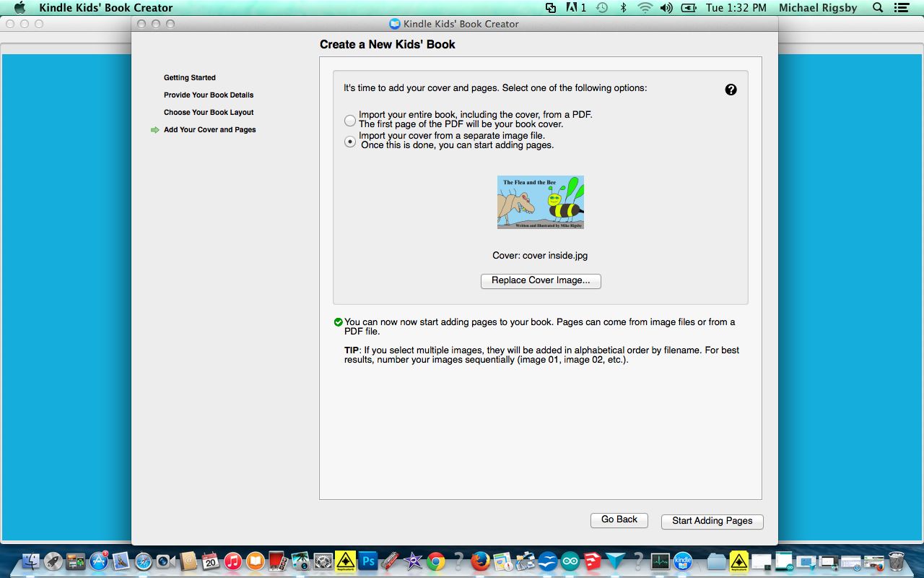Click the battery status icon
Screen dimensions: 924x578
(x=689, y=8)
